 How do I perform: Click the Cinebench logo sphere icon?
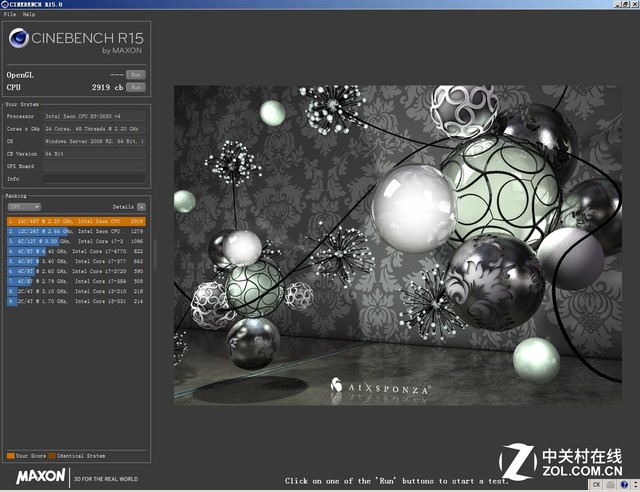pyautogui.click(x=19, y=38)
